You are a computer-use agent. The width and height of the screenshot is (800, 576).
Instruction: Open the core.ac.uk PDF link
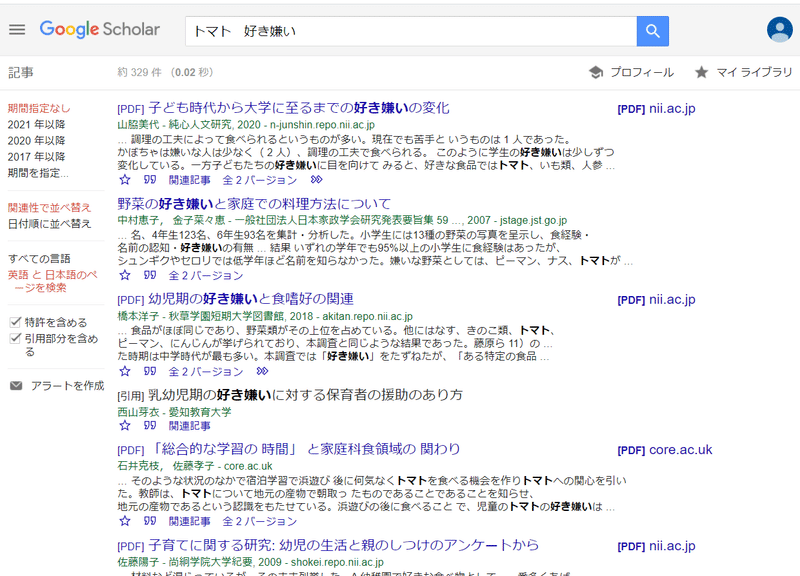coord(665,450)
